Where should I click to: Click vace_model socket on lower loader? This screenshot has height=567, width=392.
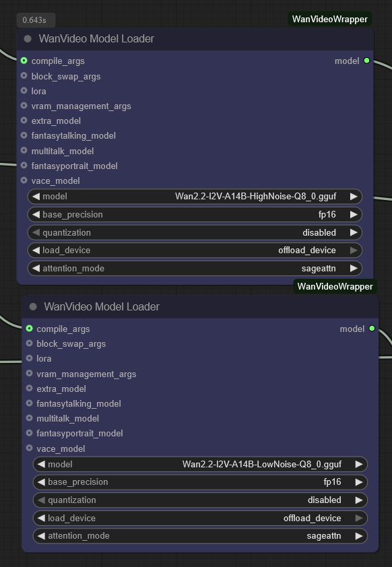(29, 448)
